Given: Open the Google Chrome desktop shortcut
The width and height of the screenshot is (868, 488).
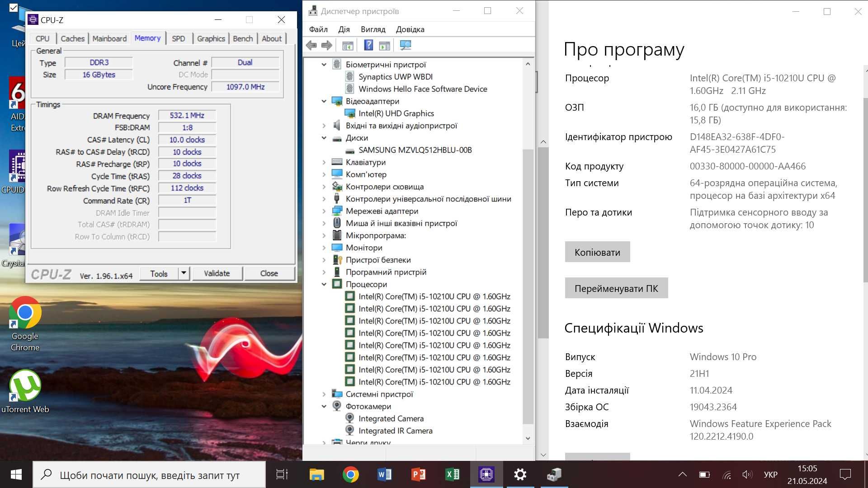Looking at the screenshot, I should (x=25, y=324).
